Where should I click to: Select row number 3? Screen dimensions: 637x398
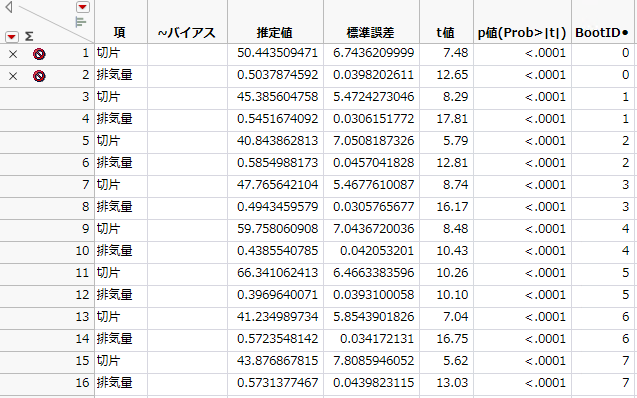pos(85,97)
